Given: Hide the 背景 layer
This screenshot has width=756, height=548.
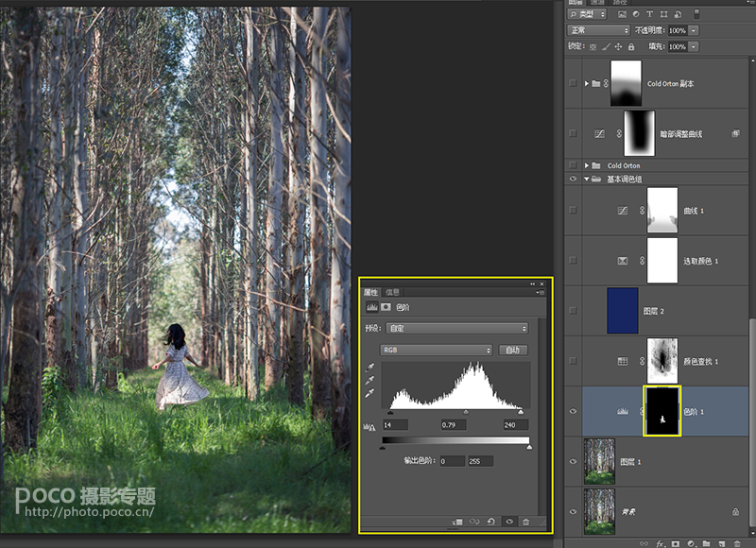Looking at the screenshot, I should pos(573,511).
